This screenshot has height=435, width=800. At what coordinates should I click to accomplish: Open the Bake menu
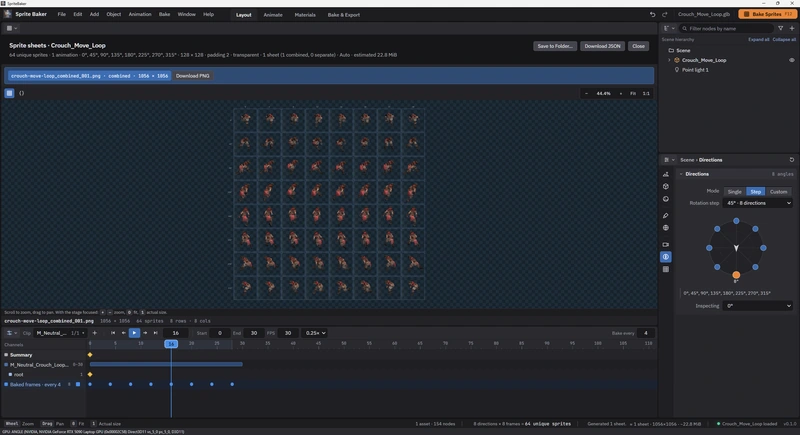point(164,14)
